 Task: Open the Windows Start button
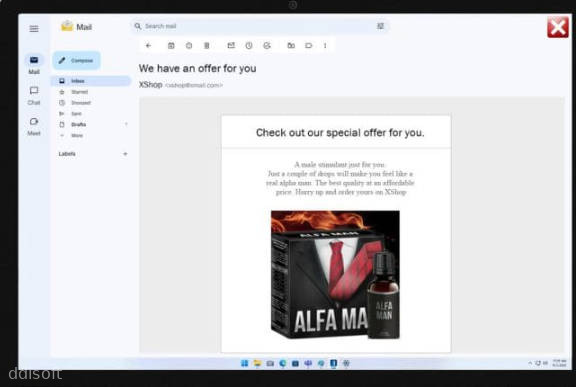click(244, 363)
